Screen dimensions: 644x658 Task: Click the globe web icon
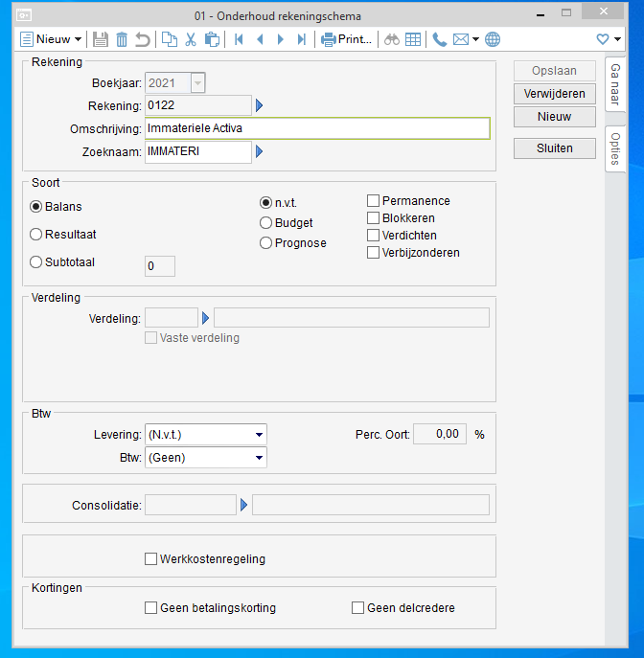(493, 39)
